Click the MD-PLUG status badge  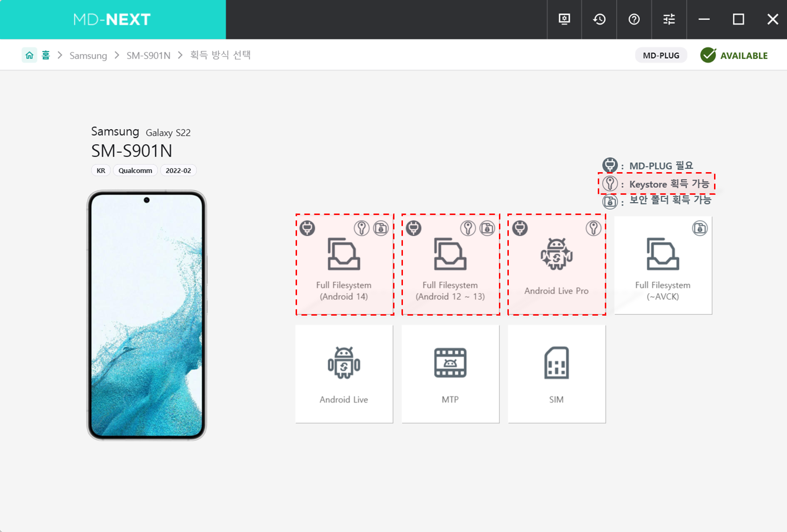coord(661,56)
